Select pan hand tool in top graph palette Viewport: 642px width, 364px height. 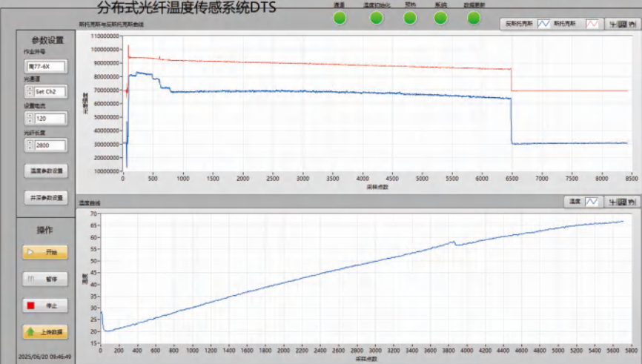[632, 24]
